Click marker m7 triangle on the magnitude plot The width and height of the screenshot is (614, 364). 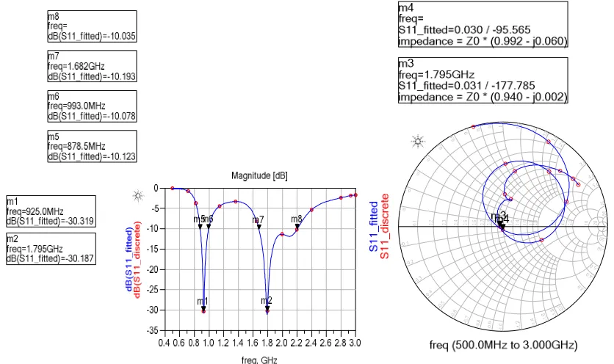259,227
